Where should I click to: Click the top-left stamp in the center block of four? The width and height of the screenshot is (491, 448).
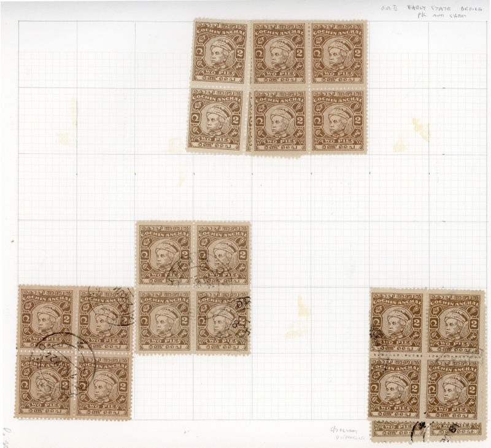click(x=163, y=255)
